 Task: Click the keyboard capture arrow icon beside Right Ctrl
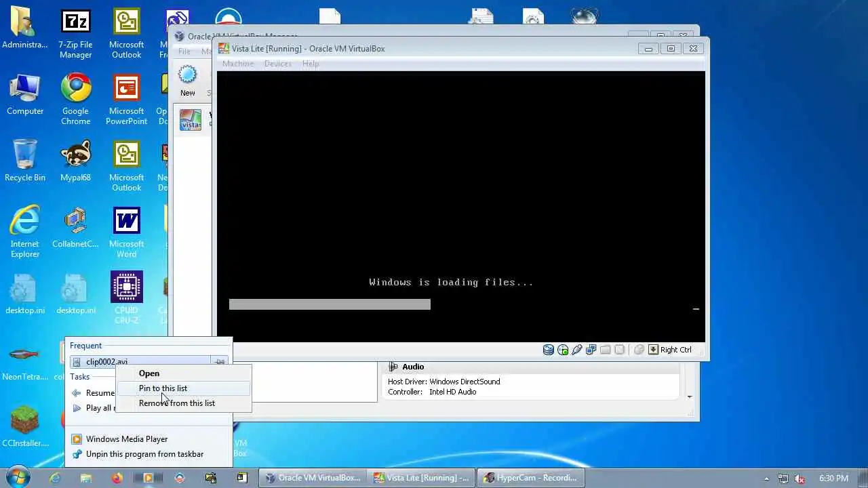(x=653, y=350)
